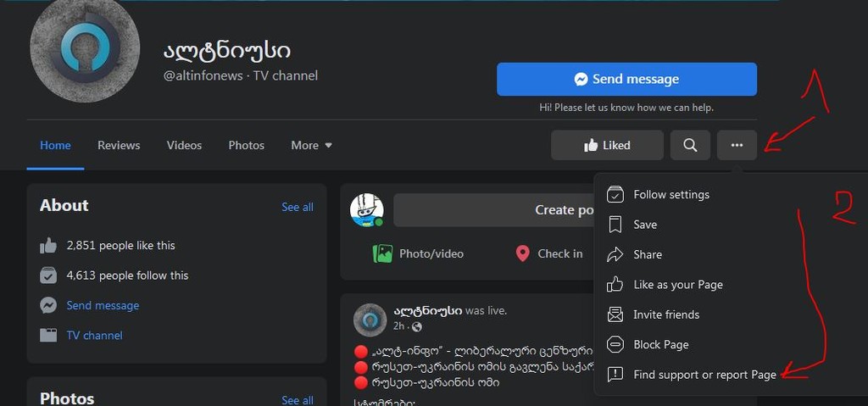Screen dimensions: 868x406
Task: Click the Messenger icon in About section
Action: 48,305
